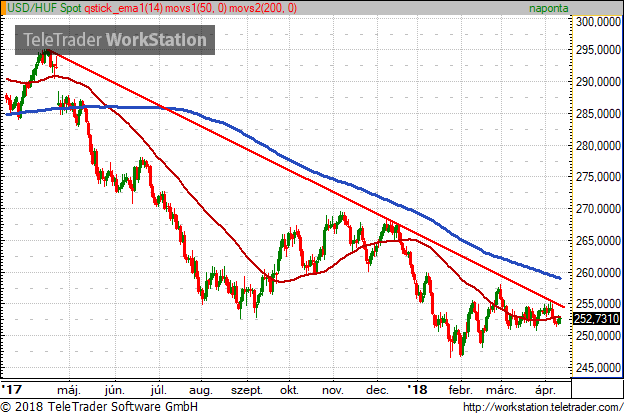The image size is (624, 416).
Task: Click the current price tag 252,7310
Action: click(x=597, y=319)
